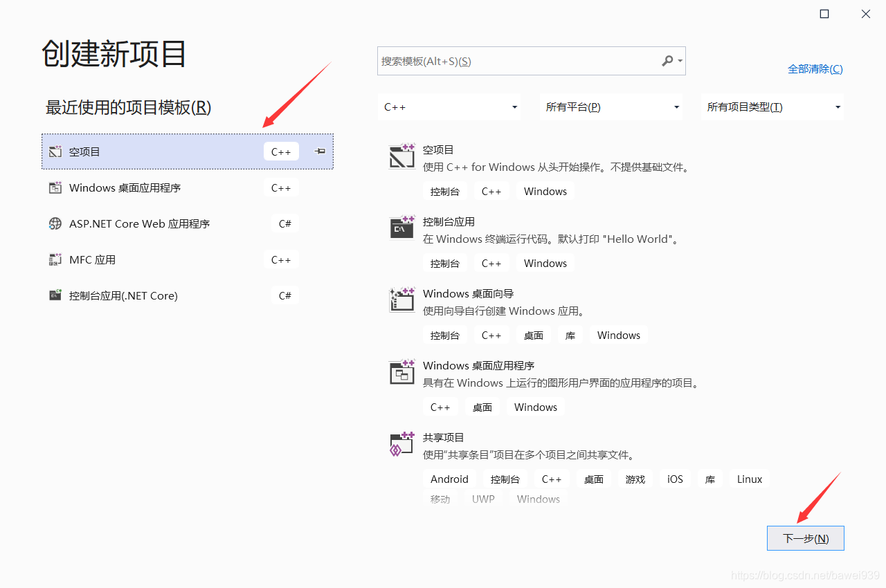
Task: Click the 游戏 tag under 共享项目
Action: 635,479
